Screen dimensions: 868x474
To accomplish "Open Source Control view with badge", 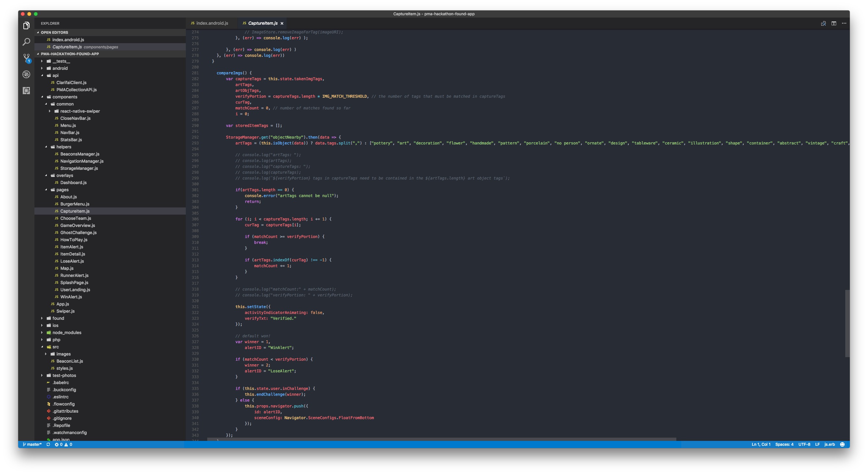I will 26,58.
